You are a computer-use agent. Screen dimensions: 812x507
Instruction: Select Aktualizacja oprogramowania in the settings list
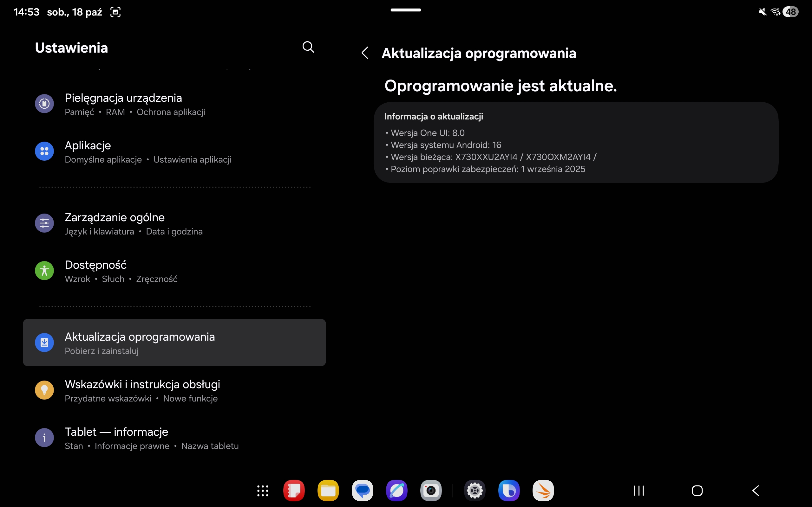coord(174,343)
